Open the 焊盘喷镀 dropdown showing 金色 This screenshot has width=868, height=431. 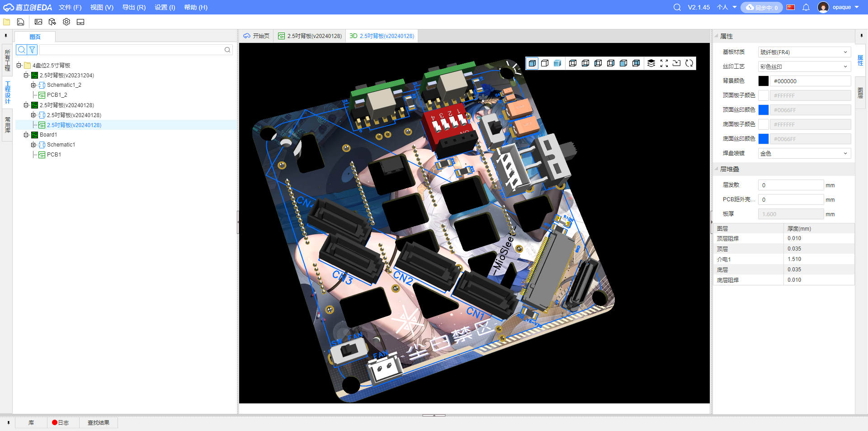point(804,153)
